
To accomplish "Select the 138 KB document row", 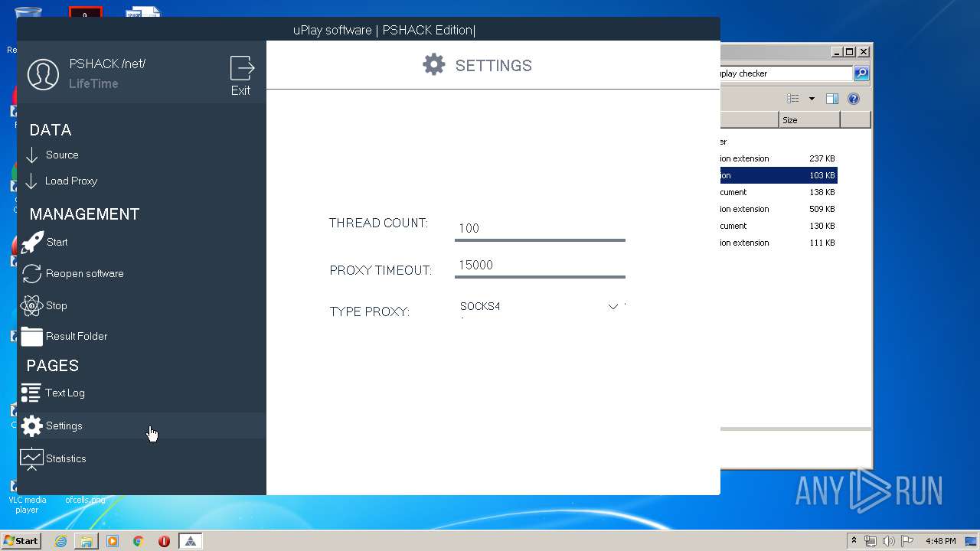I will click(779, 192).
